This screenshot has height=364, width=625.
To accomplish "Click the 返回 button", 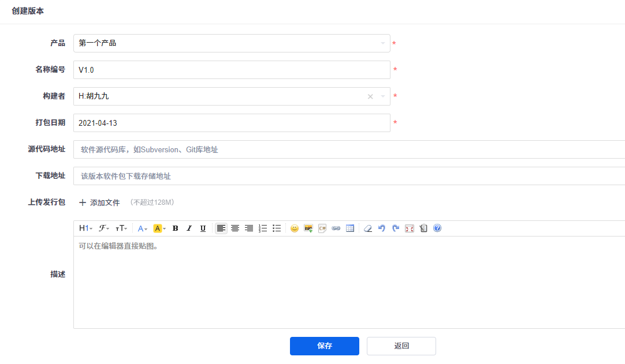I will (x=401, y=346).
